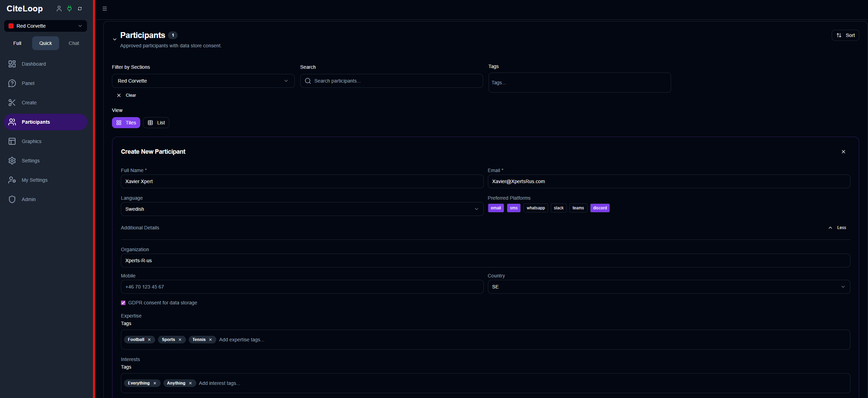Open Create from the sidebar

(x=46, y=103)
